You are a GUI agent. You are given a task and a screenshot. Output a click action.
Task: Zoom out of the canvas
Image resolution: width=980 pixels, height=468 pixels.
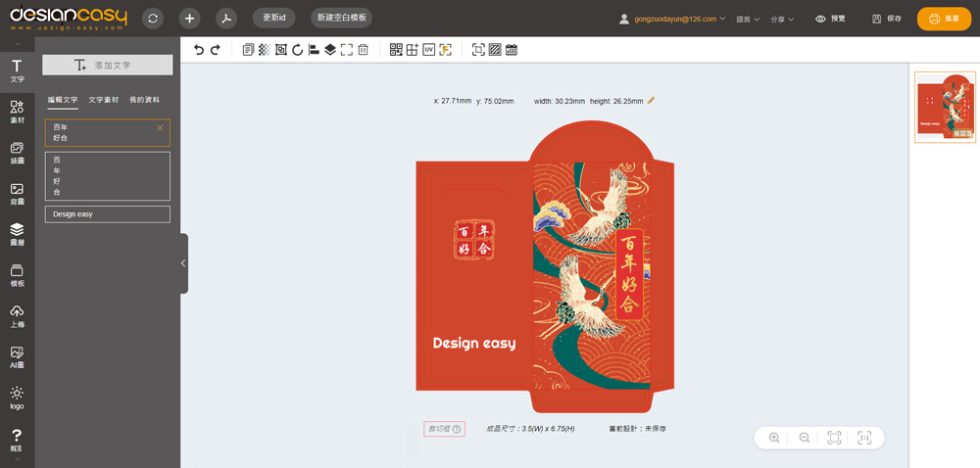coord(805,438)
